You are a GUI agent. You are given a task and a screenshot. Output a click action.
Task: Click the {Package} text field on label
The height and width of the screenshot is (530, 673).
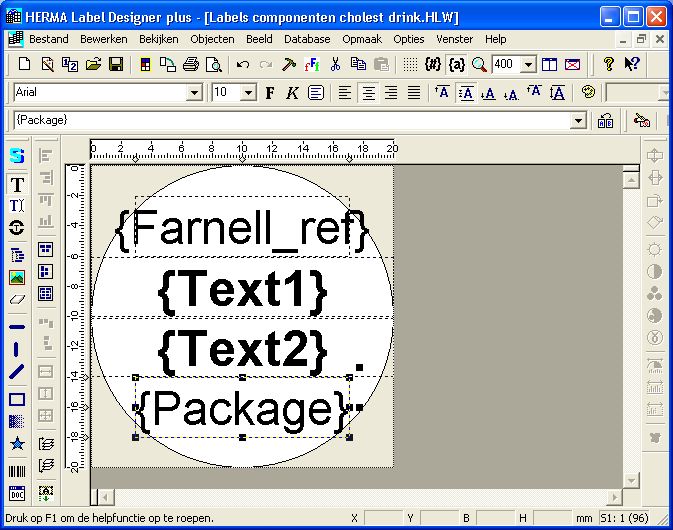tap(242, 409)
